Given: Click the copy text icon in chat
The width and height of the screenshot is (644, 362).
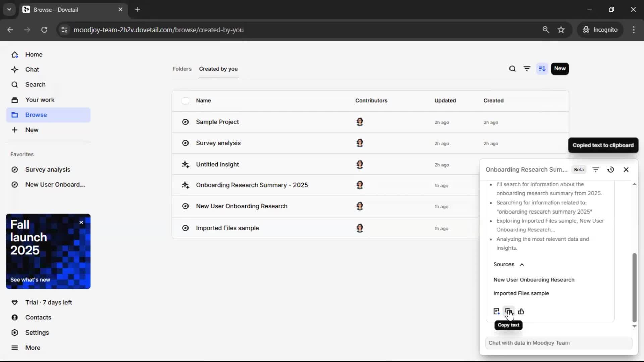Looking at the screenshot, I should point(508,312).
